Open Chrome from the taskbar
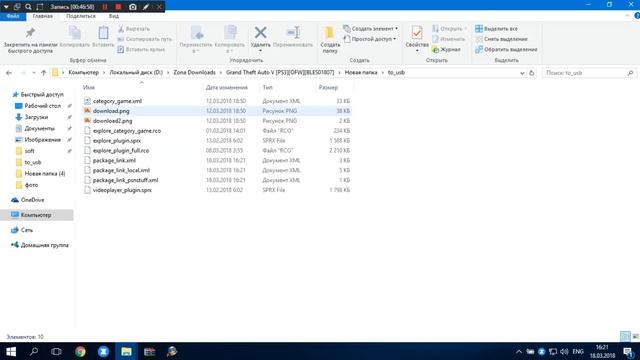640x360 pixels. 80,351
